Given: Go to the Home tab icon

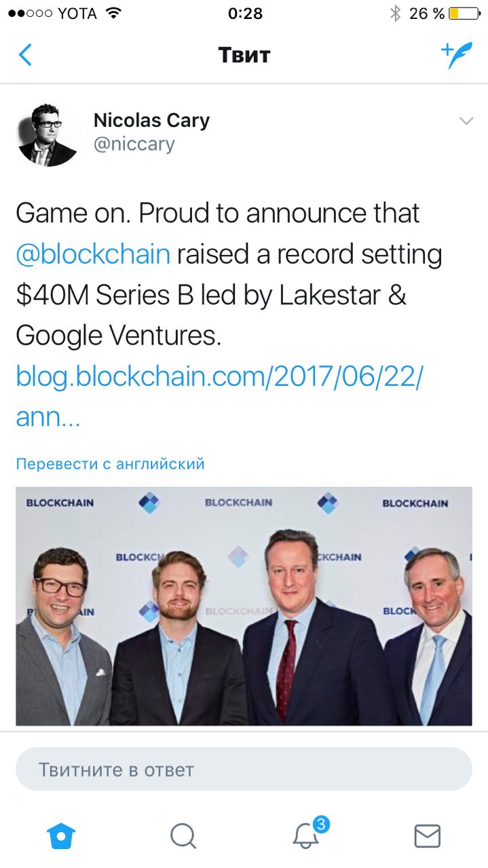Looking at the screenshot, I should pyautogui.click(x=60, y=836).
